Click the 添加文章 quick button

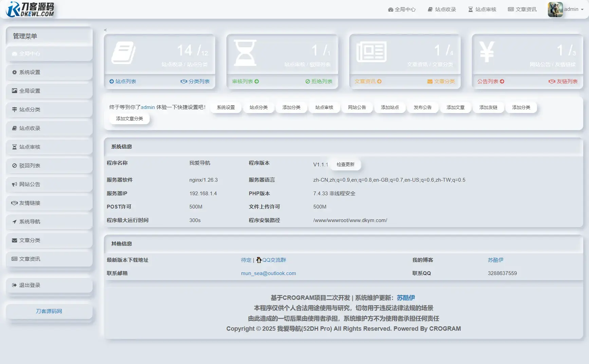pos(456,107)
